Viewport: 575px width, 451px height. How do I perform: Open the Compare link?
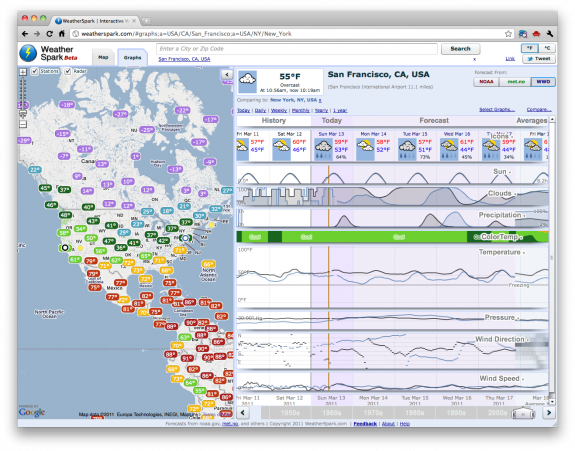[x=539, y=110]
